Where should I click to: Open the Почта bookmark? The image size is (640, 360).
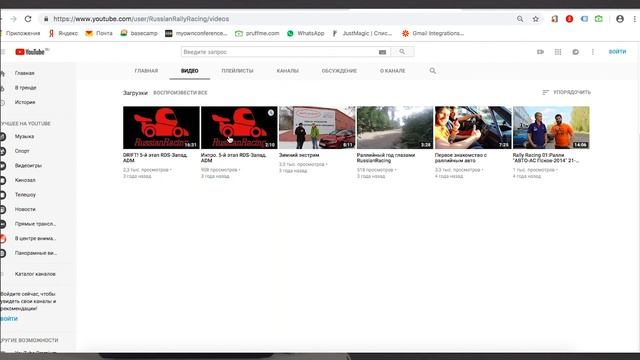click(99, 33)
